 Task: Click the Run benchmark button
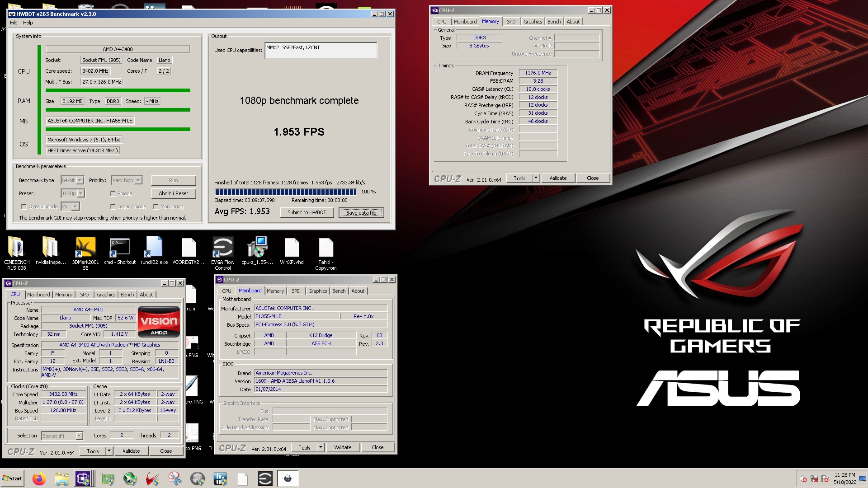[x=174, y=180]
